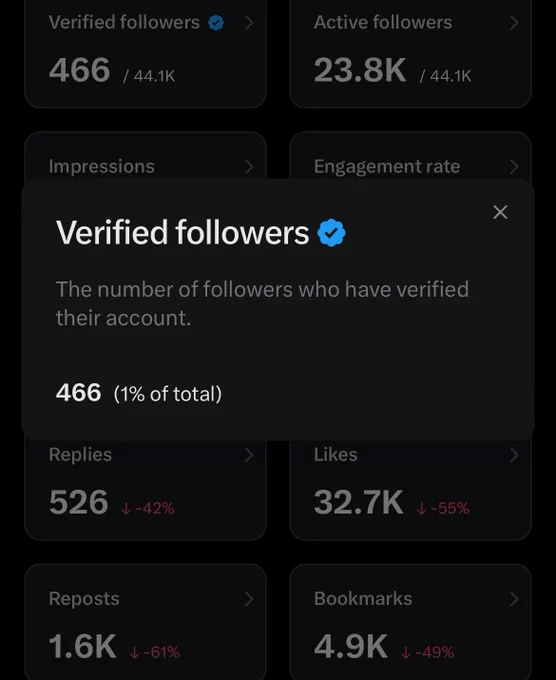Open the Bookmarks 4.9K card

pos(410,622)
